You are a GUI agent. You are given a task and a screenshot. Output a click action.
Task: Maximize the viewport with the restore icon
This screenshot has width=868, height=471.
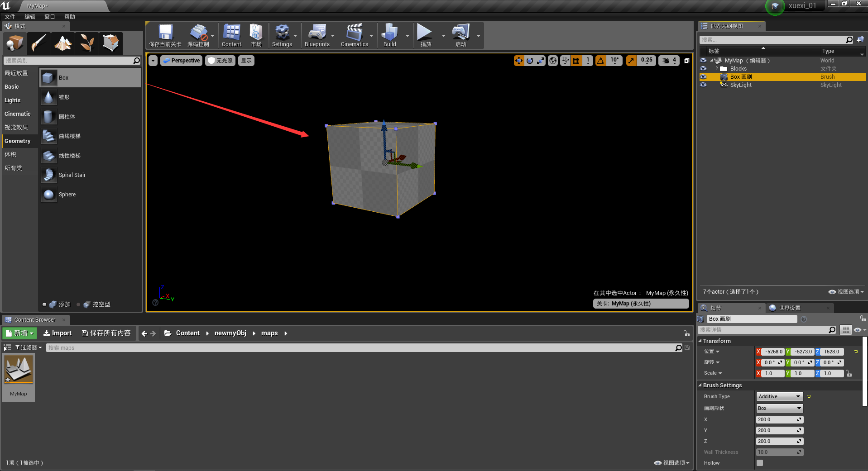(x=686, y=61)
